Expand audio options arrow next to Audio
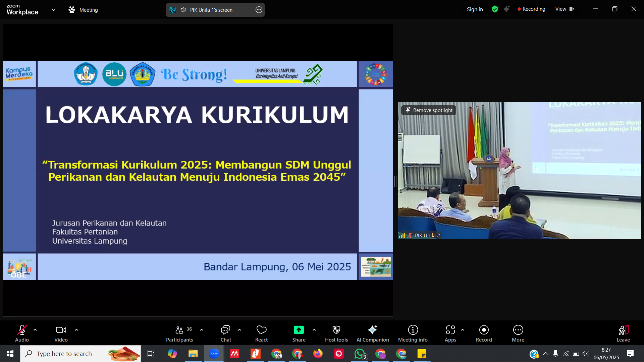The width and height of the screenshot is (644, 362). [35, 330]
